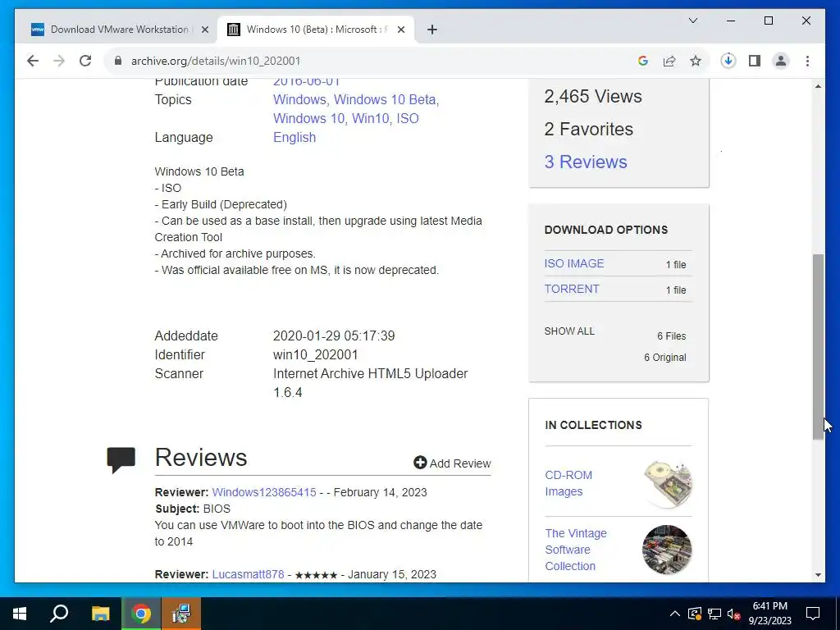This screenshot has height=630, width=840.
Task: Click the network icon in system tray
Action: tap(714, 614)
